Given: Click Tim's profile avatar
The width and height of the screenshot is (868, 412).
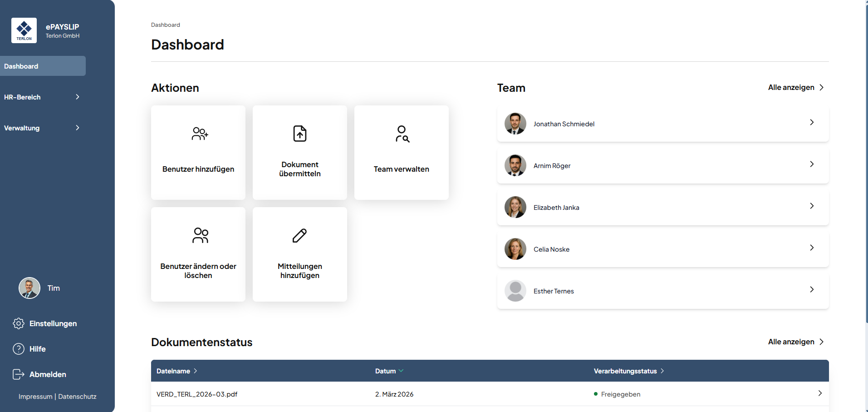Looking at the screenshot, I should click(29, 288).
